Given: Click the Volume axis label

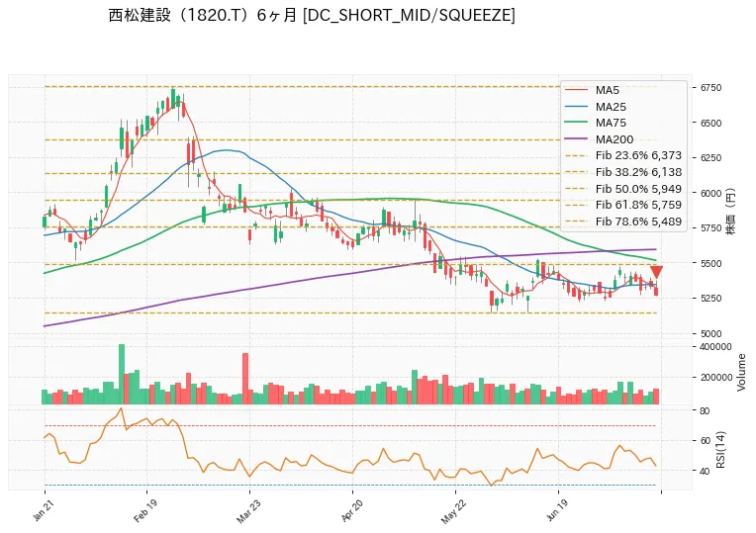Looking at the screenshot, I should [x=741, y=373].
